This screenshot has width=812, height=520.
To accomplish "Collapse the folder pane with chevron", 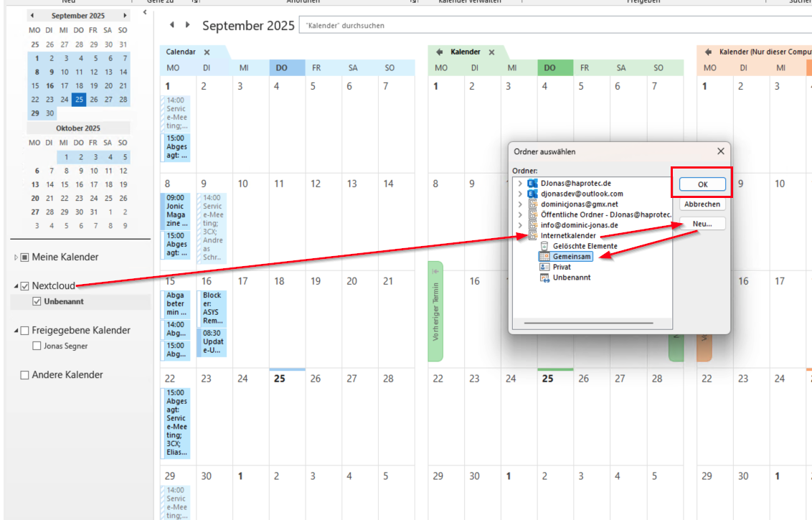I will [144, 12].
